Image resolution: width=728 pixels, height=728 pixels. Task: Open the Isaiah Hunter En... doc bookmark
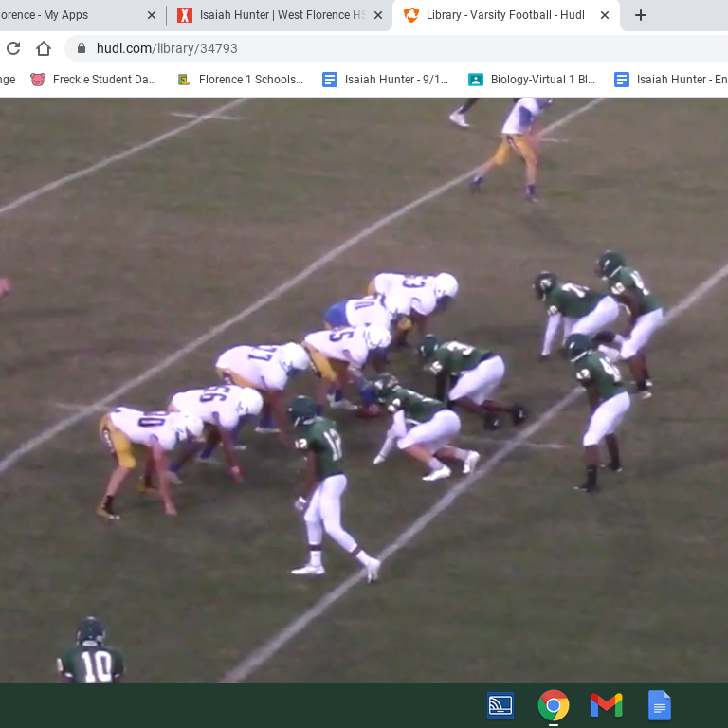point(670,80)
